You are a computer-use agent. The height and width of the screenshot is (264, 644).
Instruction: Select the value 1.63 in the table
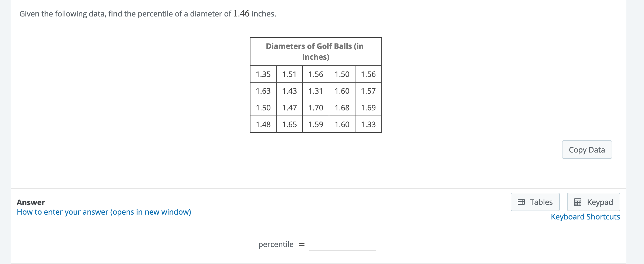[x=263, y=91]
